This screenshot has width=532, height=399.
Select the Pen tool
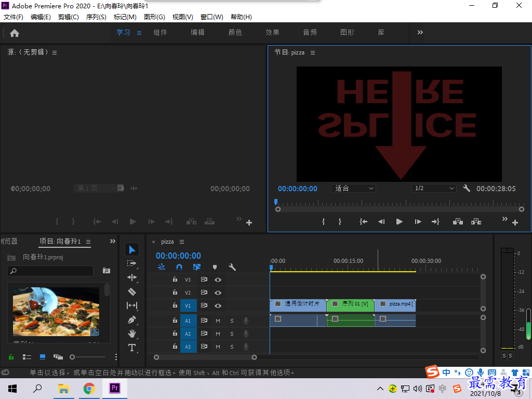131,320
